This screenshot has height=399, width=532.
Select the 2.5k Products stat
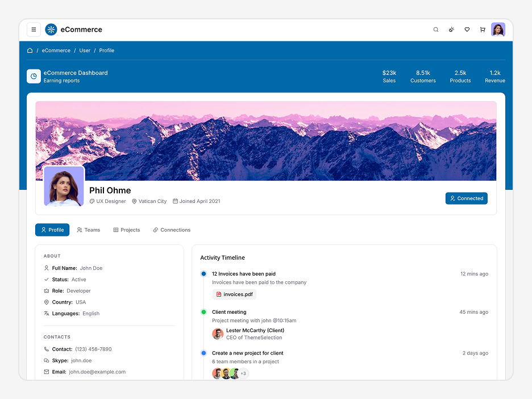(x=460, y=76)
